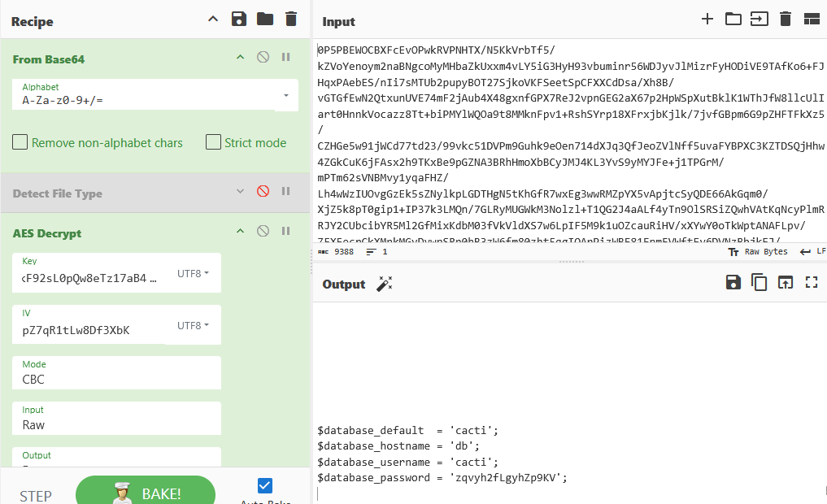Save output to file
Viewport: 827px width, 504px height.
[x=733, y=283]
